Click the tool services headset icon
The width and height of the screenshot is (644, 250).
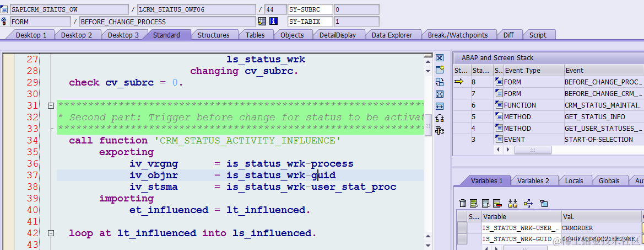point(440,119)
